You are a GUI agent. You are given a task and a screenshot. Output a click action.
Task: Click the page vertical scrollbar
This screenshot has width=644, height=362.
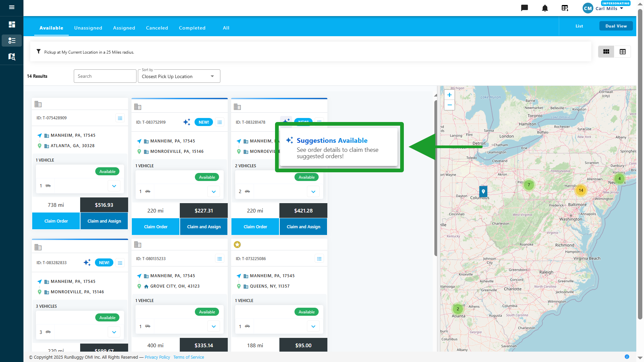click(x=640, y=164)
